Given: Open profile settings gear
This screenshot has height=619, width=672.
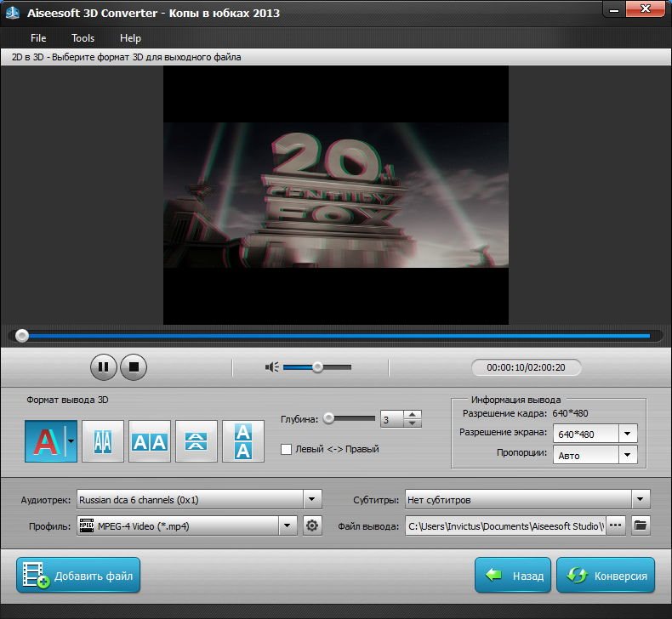Looking at the screenshot, I should pyautogui.click(x=312, y=525).
